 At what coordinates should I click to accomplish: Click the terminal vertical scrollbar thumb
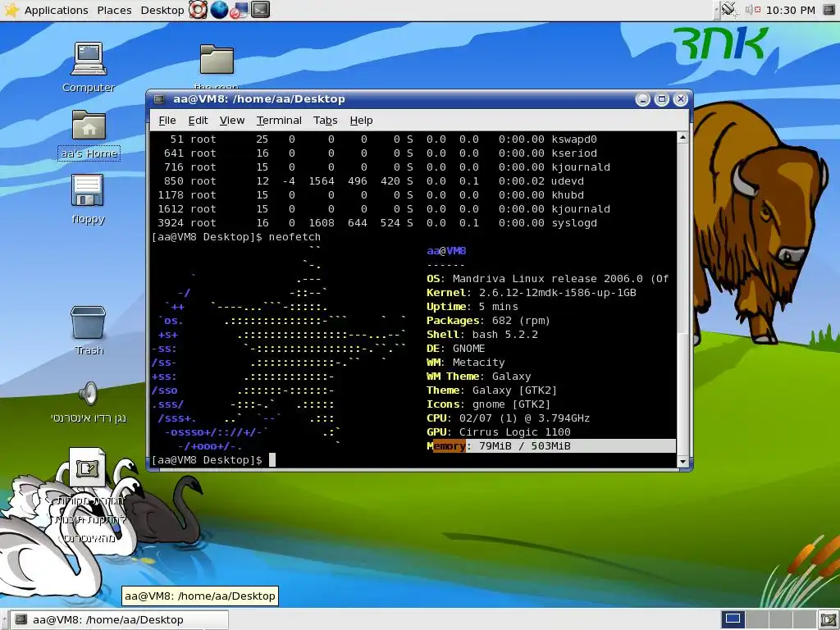click(x=682, y=394)
